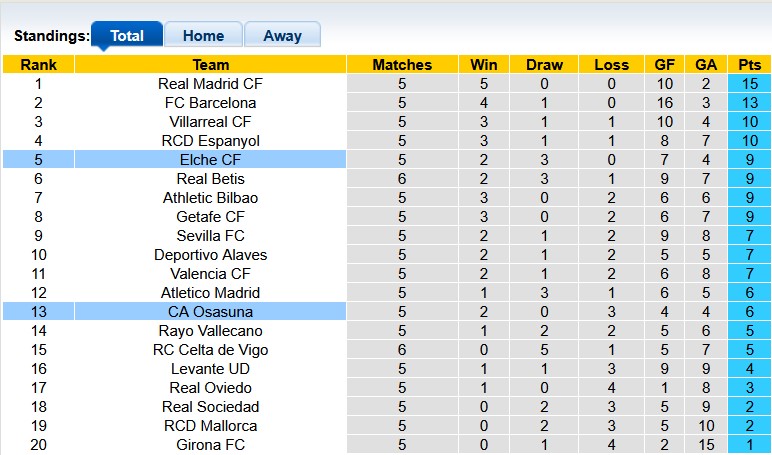Click the Rank column header
The image size is (772, 455).
(38, 65)
